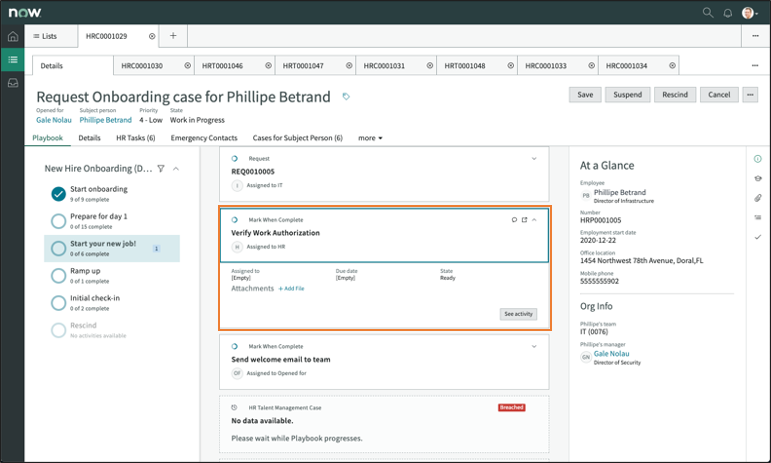Close the HRC0001029 tab
The image size is (771, 463).
152,36
